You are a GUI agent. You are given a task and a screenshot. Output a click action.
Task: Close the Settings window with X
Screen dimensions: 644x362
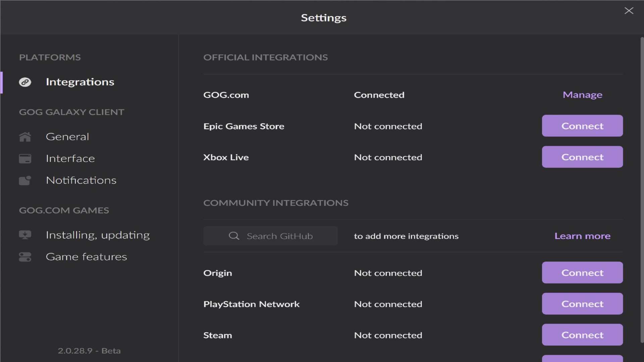pos(629,11)
